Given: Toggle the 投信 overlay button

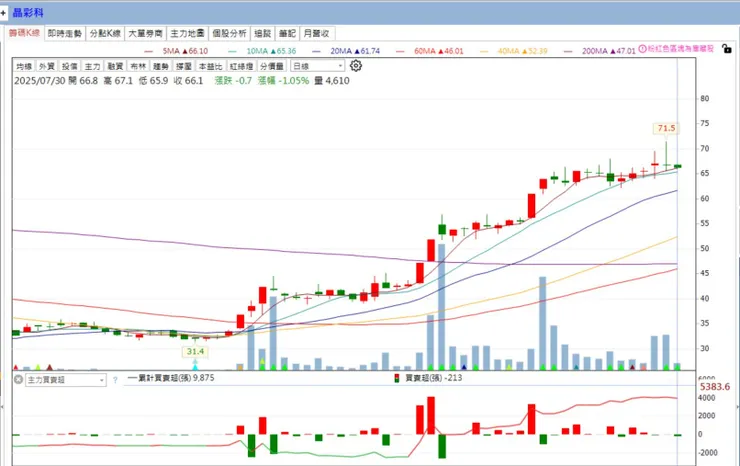Looking at the screenshot, I should (69, 66).
